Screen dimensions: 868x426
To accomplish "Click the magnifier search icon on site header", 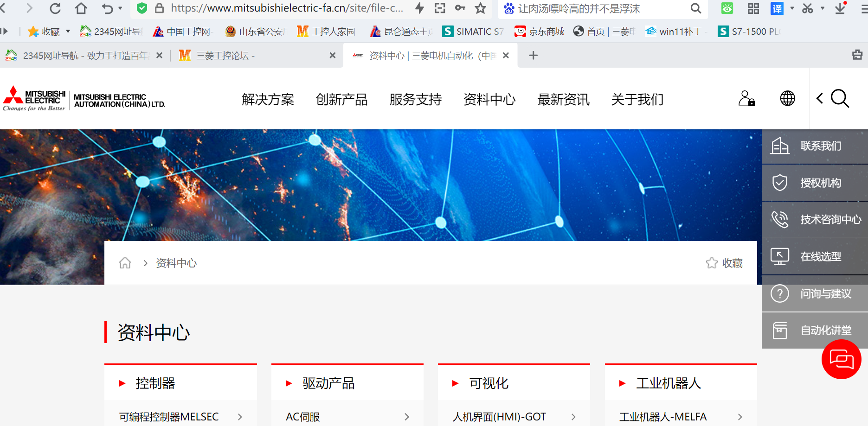I will point(840,99).
